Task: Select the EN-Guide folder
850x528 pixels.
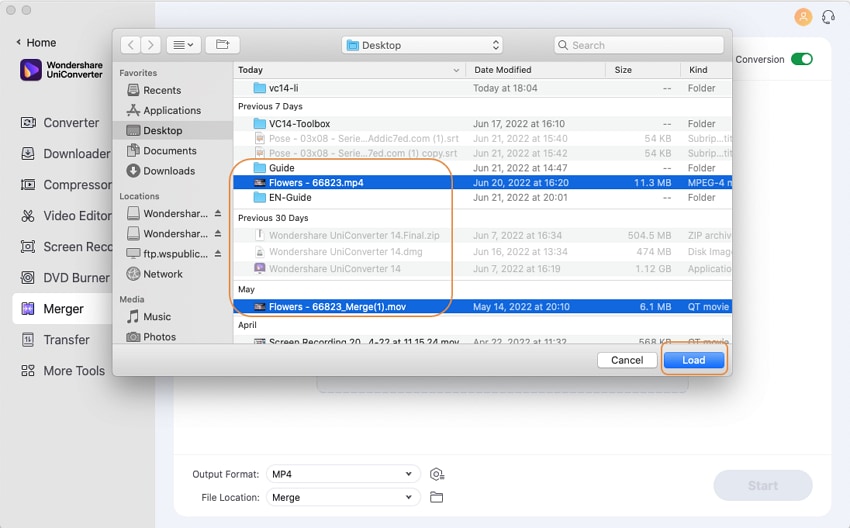Action: [x=482, y=197]
